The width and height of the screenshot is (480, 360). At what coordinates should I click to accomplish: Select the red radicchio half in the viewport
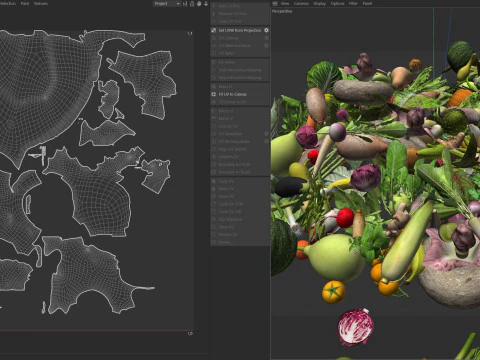(355, 327)
